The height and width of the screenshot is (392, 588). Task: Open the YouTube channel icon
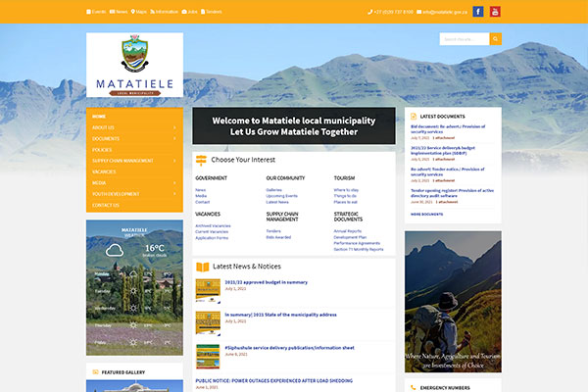pyautogui.click(x=495, y=12)
